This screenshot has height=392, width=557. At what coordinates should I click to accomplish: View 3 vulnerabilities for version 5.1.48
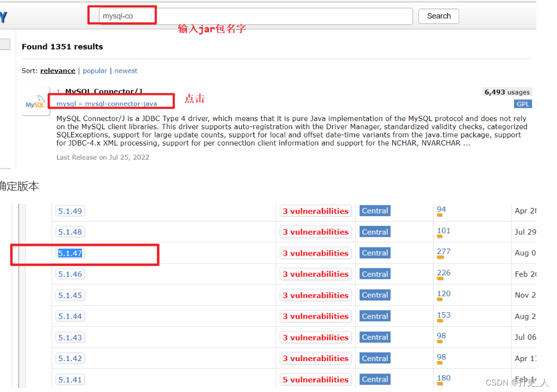pos(315,232)
